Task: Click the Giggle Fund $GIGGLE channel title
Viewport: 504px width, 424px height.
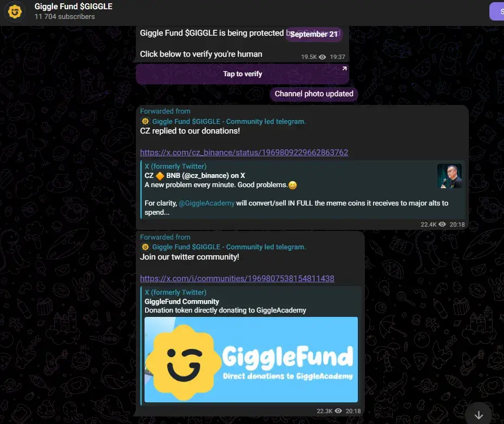Action: tap(73, 6)
